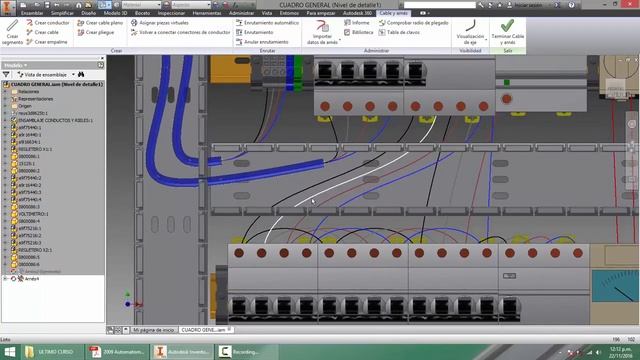Click Importar datos de arnés icon
This screenshot has height=360, width=640.
(x=322, y=26)
